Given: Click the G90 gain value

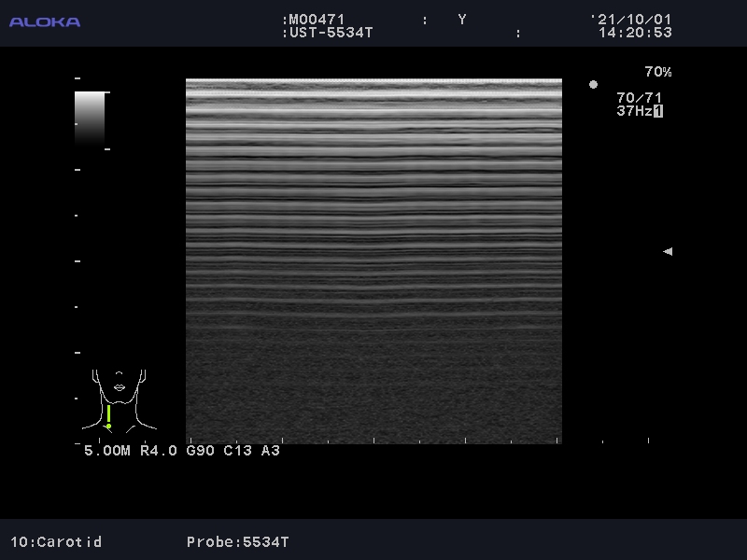Looking at the screenshot, I should pos(201,451).
